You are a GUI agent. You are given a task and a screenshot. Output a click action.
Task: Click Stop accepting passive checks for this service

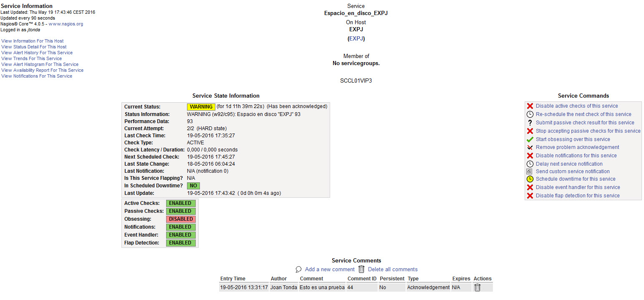588,131
